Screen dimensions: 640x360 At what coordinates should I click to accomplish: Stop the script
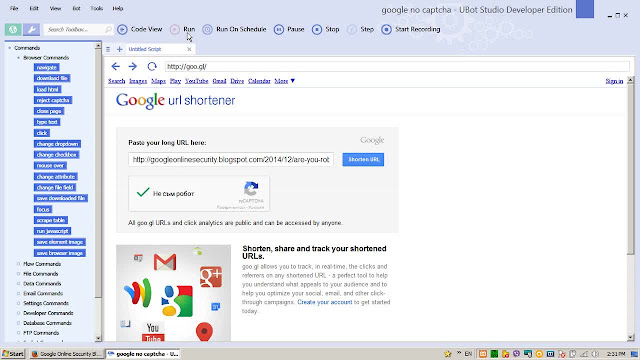(325, 29)
